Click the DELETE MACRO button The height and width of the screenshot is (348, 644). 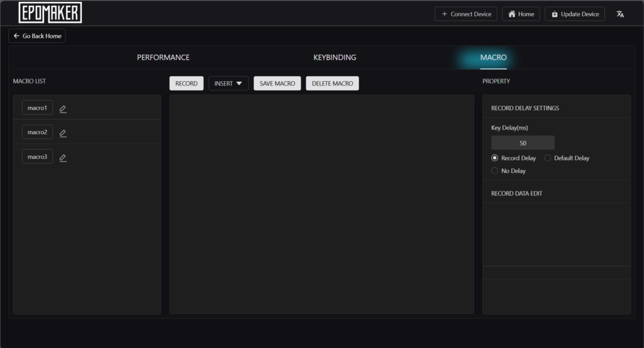pyautogui.click(x=332, y=84)
